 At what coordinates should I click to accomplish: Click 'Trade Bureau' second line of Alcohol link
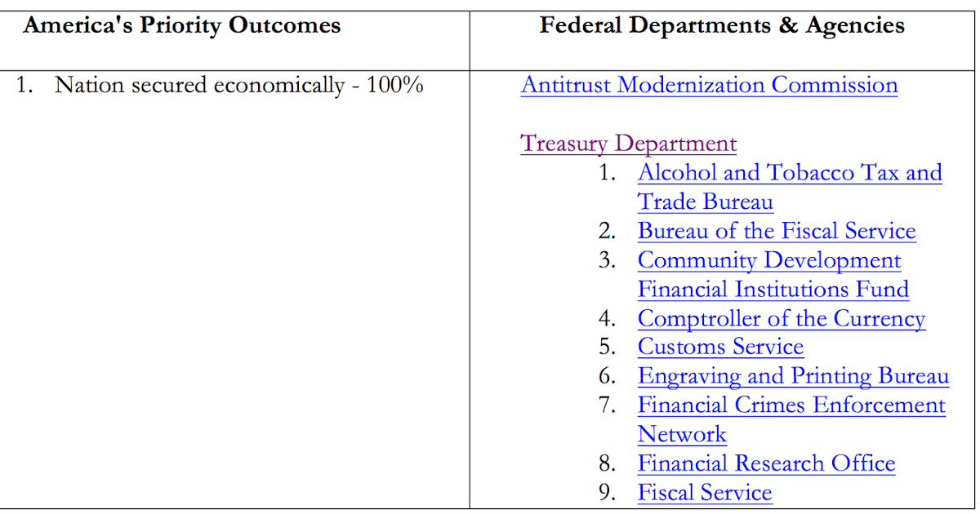[706, 202]
